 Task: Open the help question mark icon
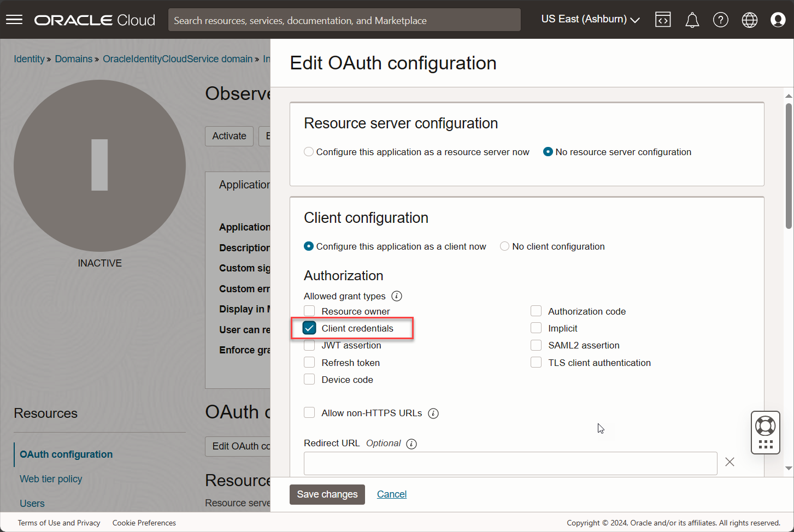pyautogui.click(x=720, y=19)
